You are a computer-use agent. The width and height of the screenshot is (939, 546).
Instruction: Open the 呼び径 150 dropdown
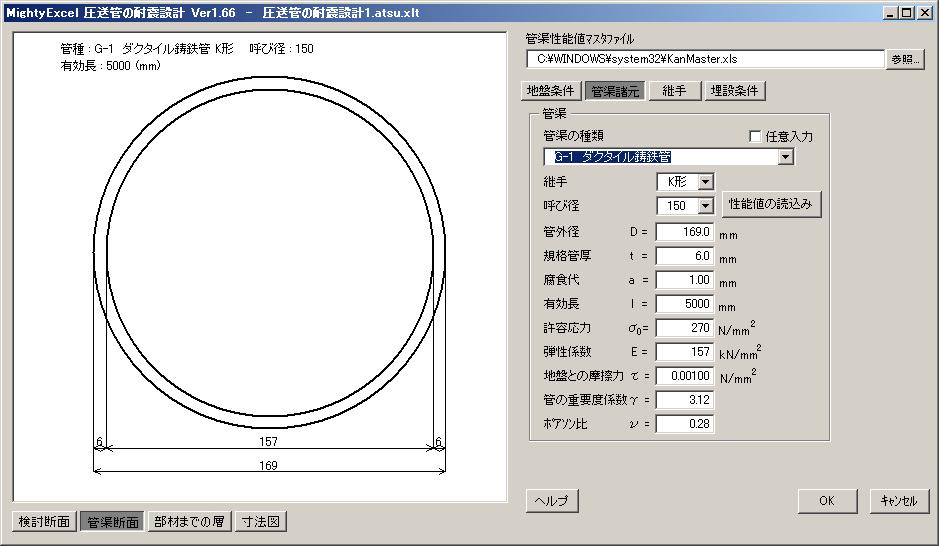click(705, 206)
